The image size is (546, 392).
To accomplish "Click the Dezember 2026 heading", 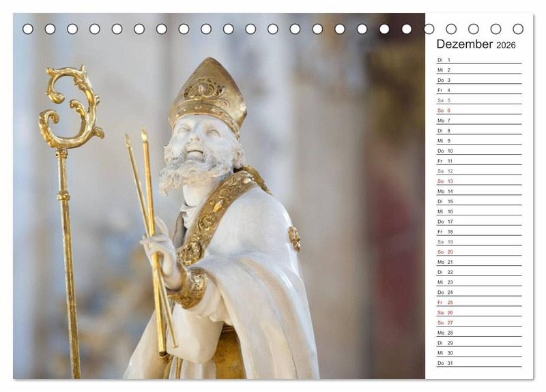I will 476,44.
